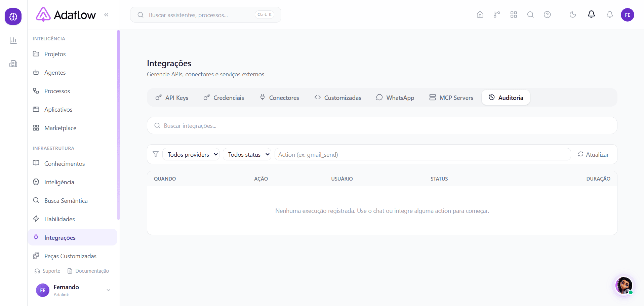Click the Action filter input field
The image size is (644, 306).
tap(422, 154)
